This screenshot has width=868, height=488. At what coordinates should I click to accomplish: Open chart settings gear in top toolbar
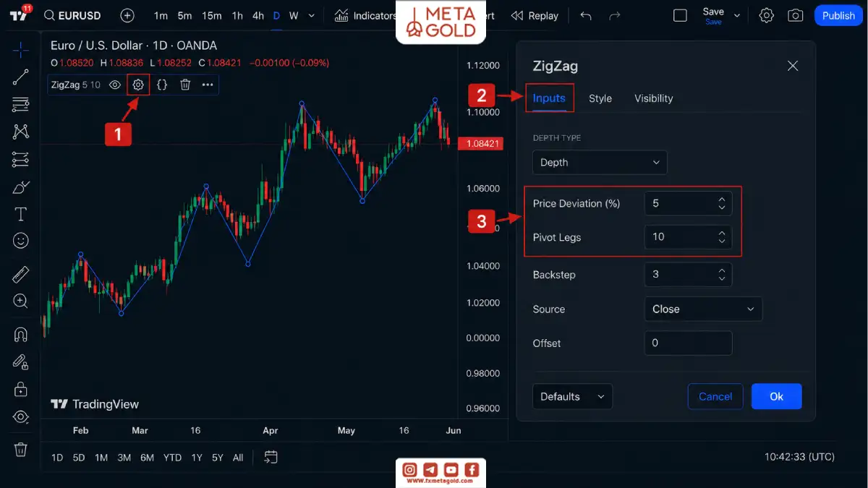(767, 15)
